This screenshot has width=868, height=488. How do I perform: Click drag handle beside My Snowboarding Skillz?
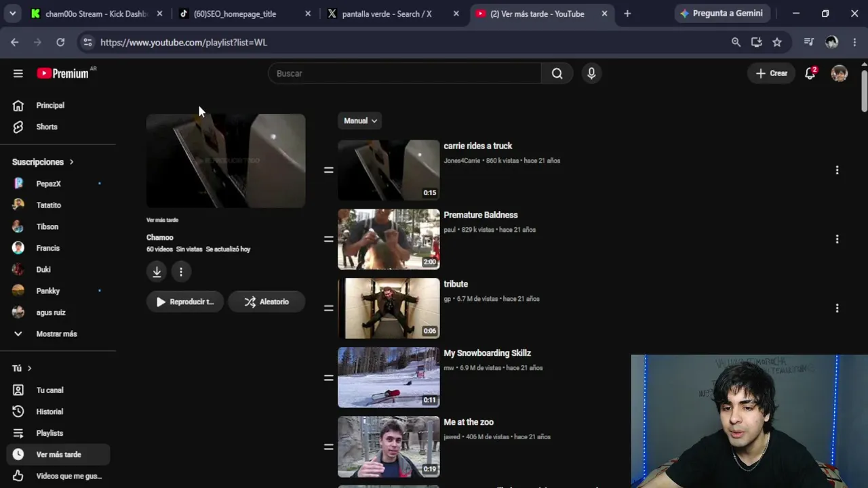click(328, 378)
